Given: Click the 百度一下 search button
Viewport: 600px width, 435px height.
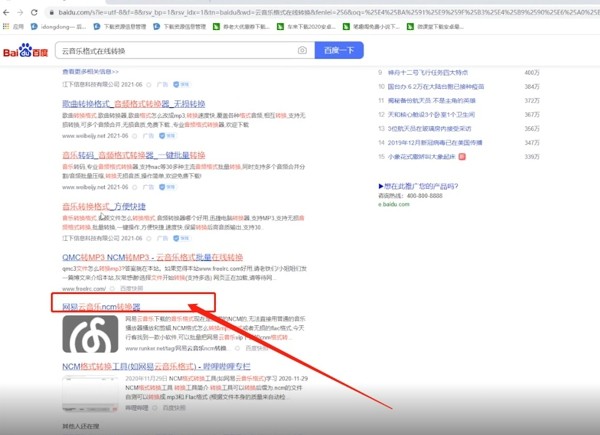Looking at the screenshot, I should 339,50.
